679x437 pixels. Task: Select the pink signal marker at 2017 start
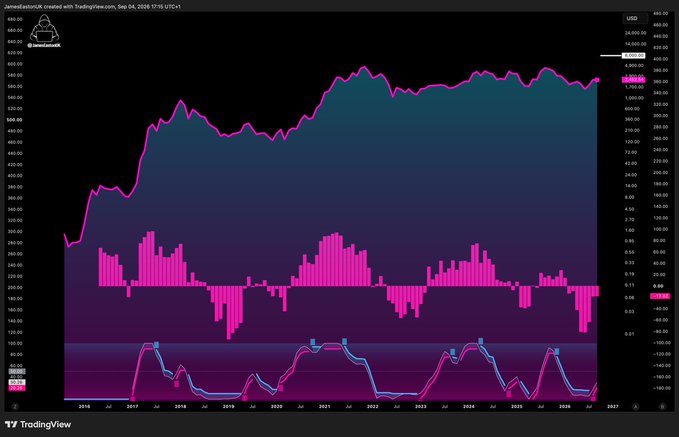pyautogui.click(x=133, y=398)
